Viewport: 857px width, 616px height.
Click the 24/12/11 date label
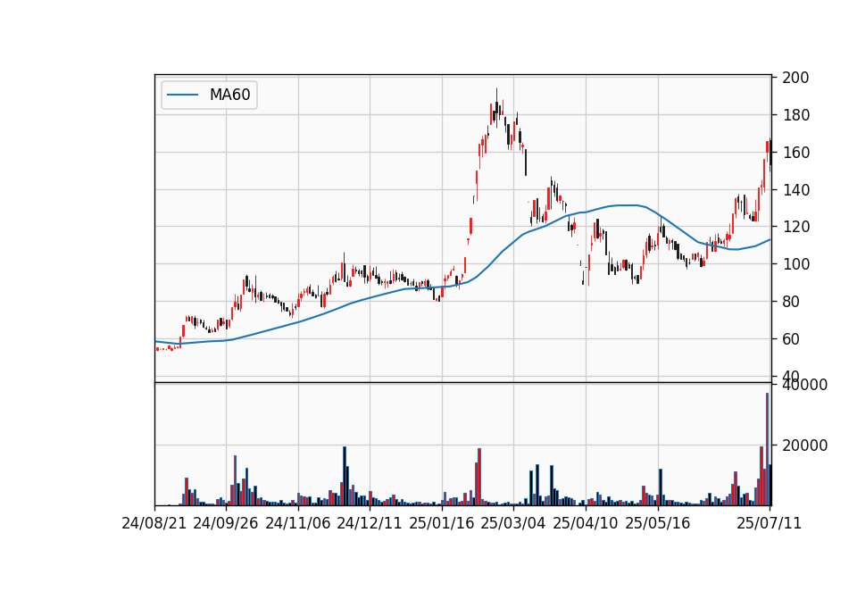click(x=370, y=524)
